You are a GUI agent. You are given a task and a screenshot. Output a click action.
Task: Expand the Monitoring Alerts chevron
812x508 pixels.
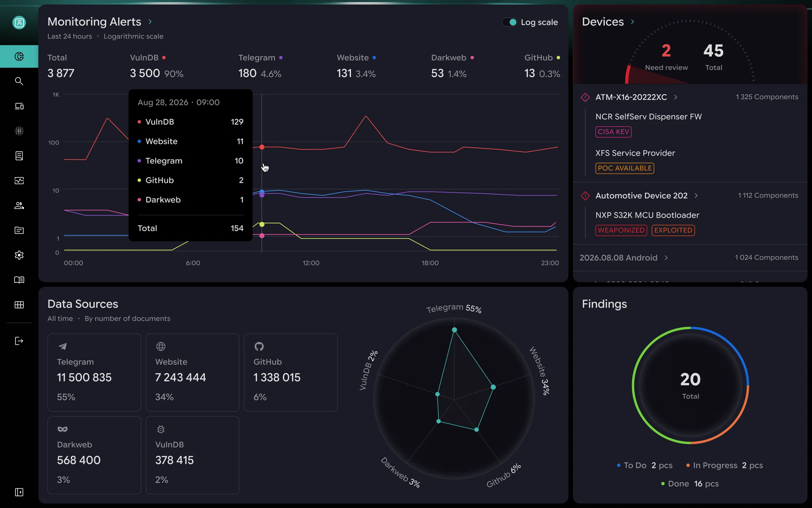(150, 22)
